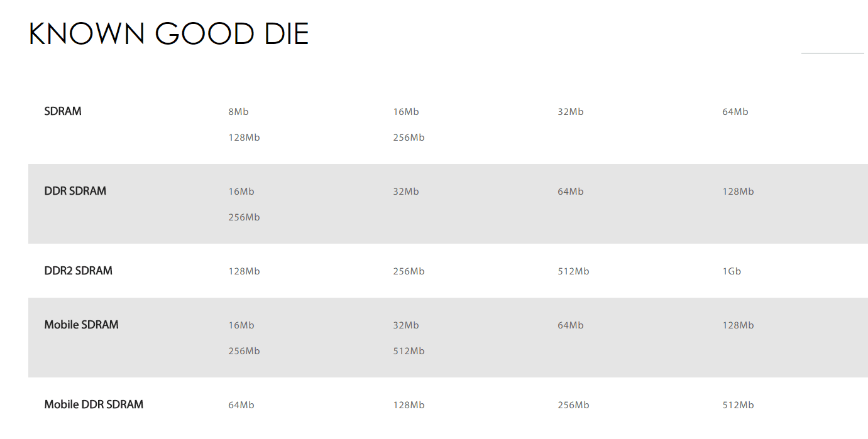
Task: Open 256Mb under DDR SDRAM
Action: (244, 217)
